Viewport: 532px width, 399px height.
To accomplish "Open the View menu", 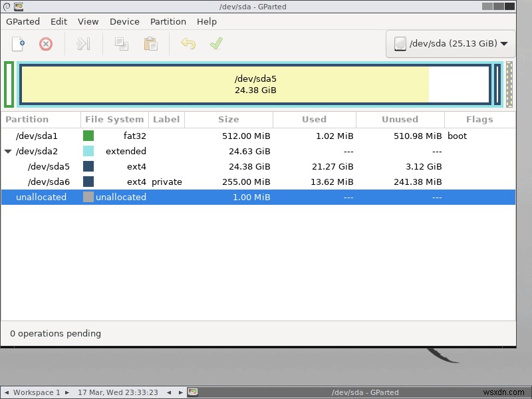I will (x=88, y=21).
